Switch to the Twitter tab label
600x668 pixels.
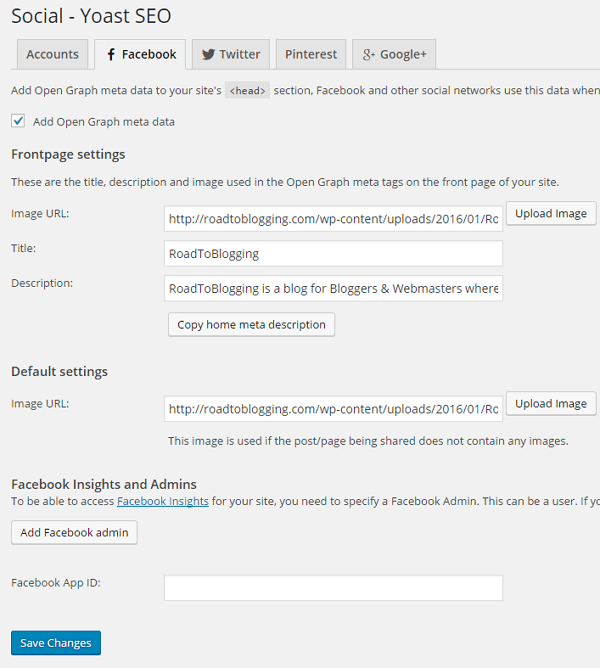[239, 55]
